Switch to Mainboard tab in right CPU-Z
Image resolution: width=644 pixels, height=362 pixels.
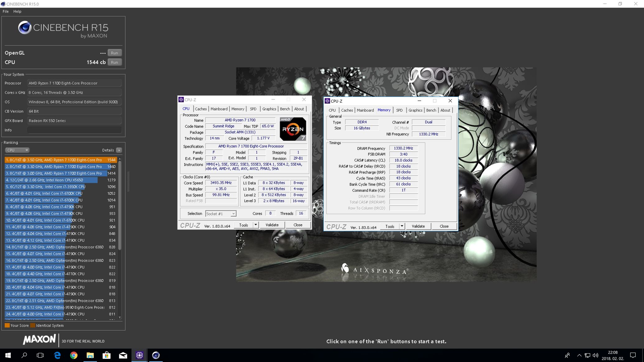point(365,110)
